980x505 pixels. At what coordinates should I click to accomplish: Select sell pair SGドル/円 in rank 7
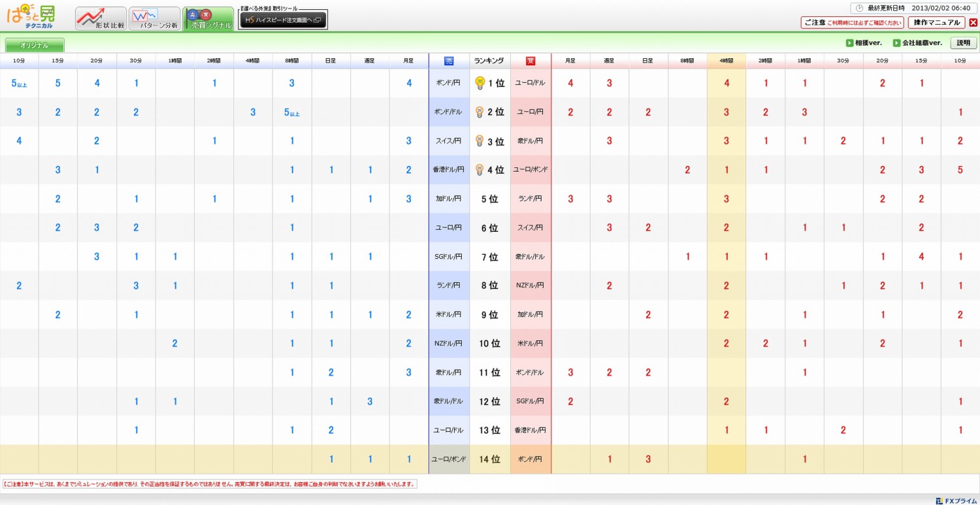point(449,257)
